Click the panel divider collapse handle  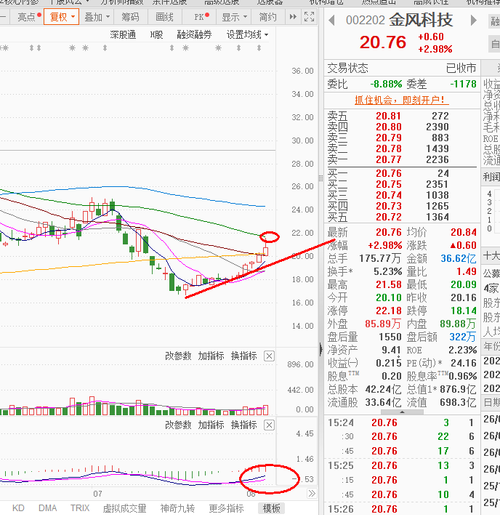coord(321,349)
